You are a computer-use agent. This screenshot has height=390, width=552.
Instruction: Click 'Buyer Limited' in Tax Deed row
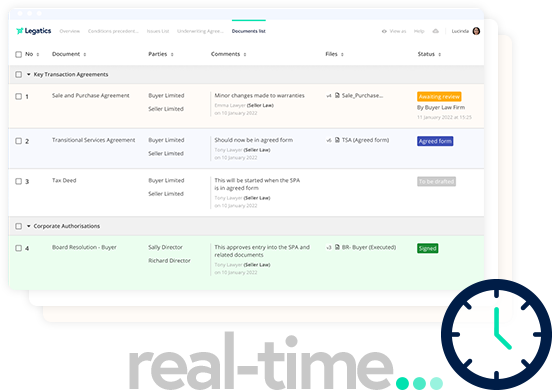tap(166, 180)
